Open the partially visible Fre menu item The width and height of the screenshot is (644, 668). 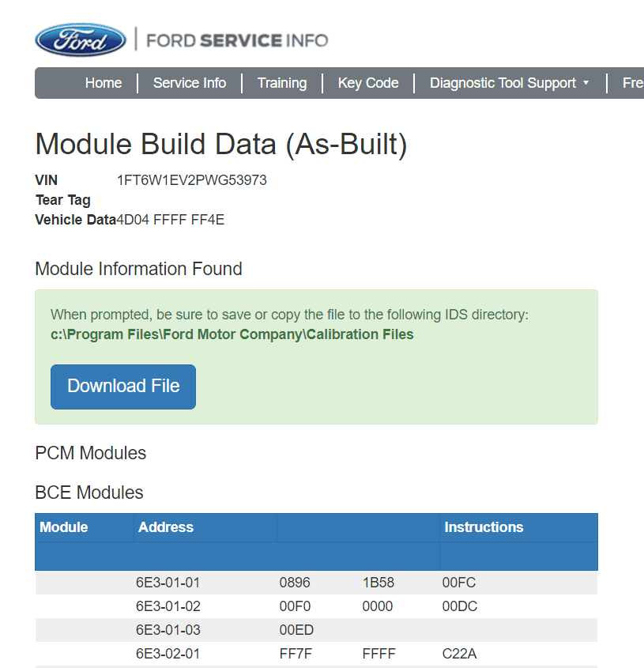tap(631, 82)
